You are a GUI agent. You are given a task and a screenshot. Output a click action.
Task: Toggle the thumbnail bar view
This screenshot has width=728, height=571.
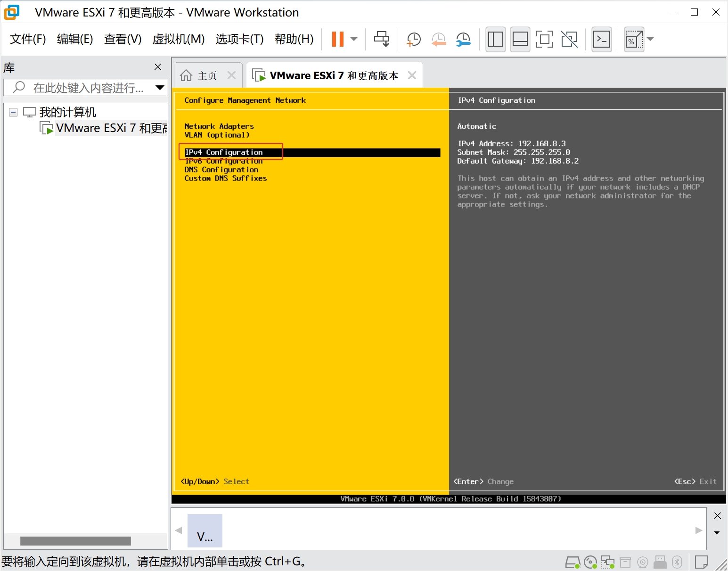click(x=520, y=39)
